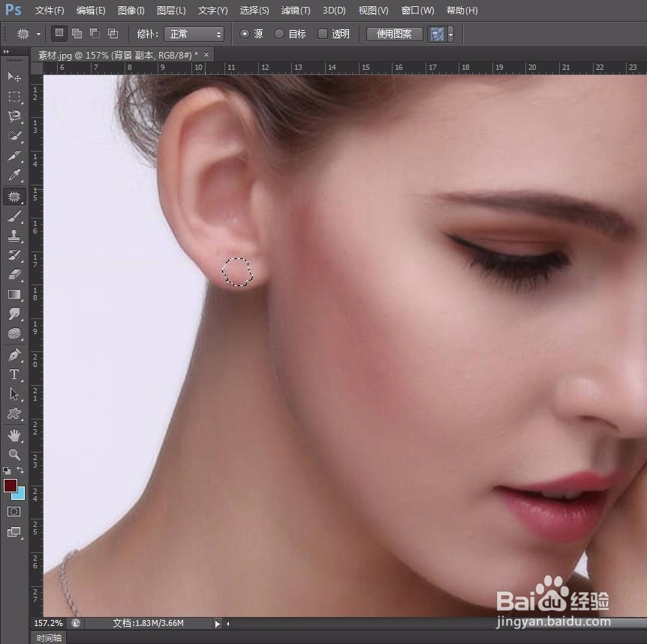Open the 选择(S) menu
This screenshot has height=644, width=647.
pyautogui.click(x=254, y=11)
